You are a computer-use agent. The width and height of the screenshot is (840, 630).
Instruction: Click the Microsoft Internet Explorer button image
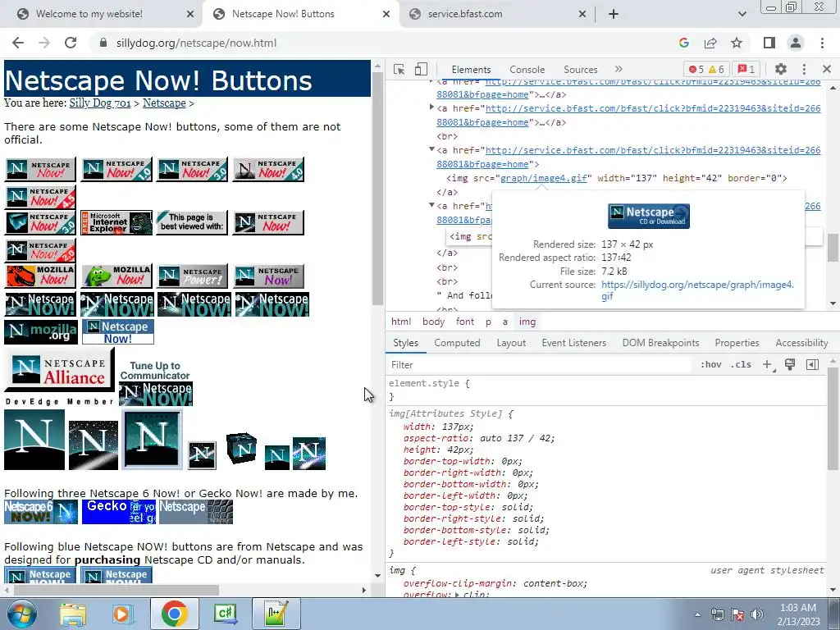[116, 222]
